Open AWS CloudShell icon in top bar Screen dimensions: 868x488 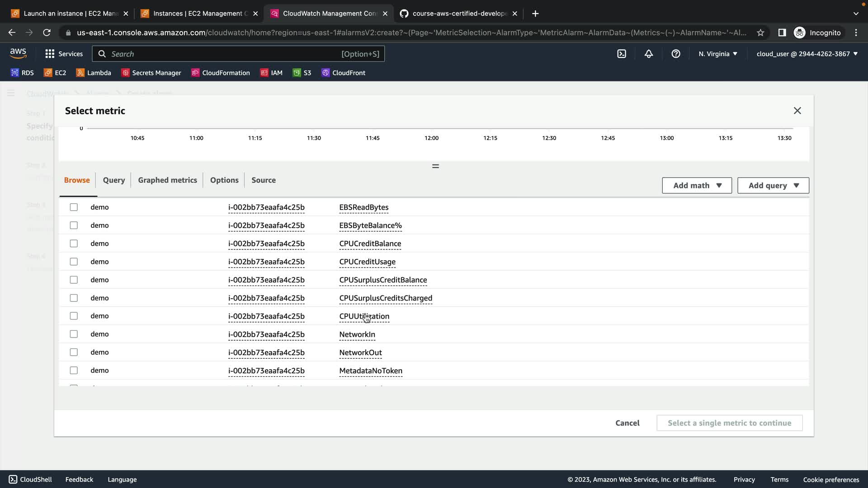(622, 54)
